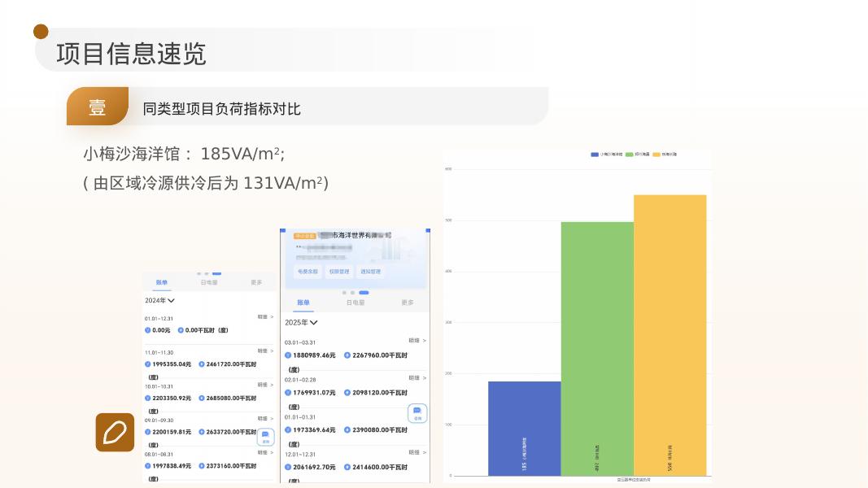Select the 账单 tab in the 2024 panel

click(x=162, y=282)
